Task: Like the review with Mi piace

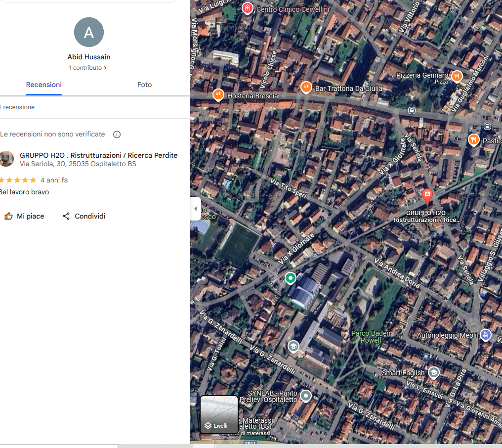Action: (x=24, y=216)
